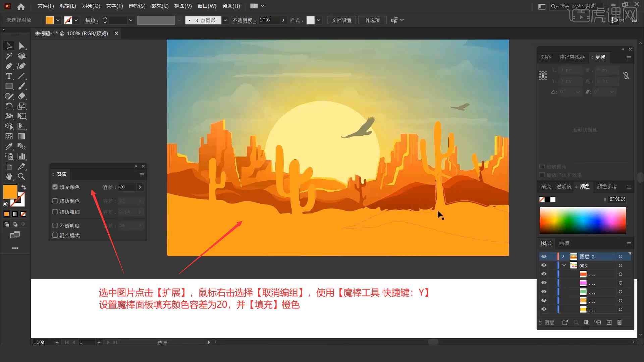644x362 pixels.
Task: Toggle visibility of 图层 2
Action: point(544,256)
